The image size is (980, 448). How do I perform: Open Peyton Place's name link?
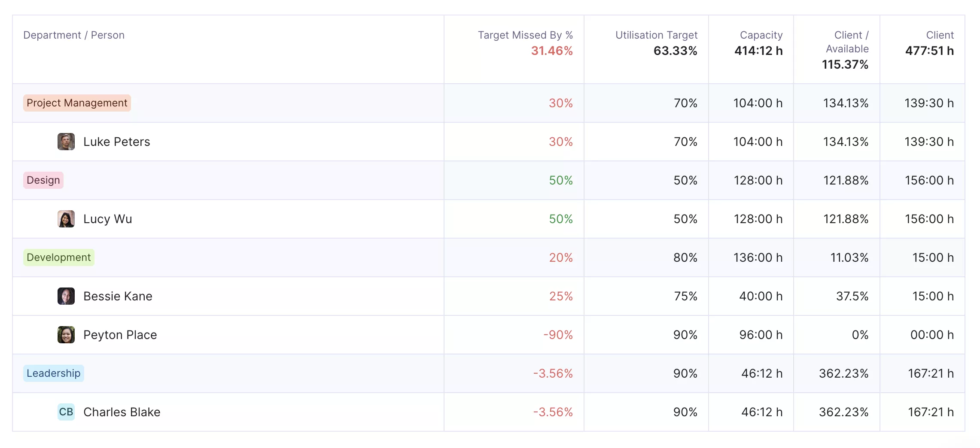[120, 335]
